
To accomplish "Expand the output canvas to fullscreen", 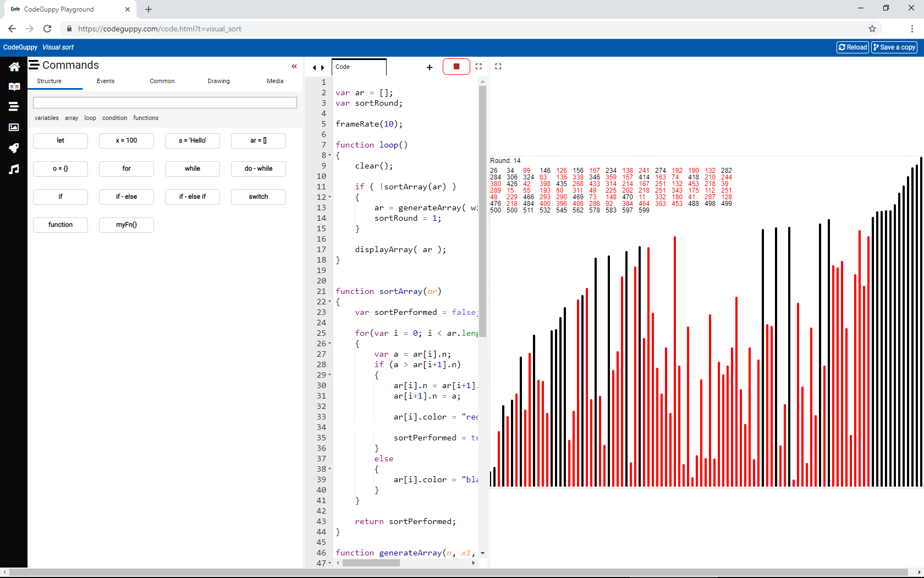I will [x=498, y=67].
